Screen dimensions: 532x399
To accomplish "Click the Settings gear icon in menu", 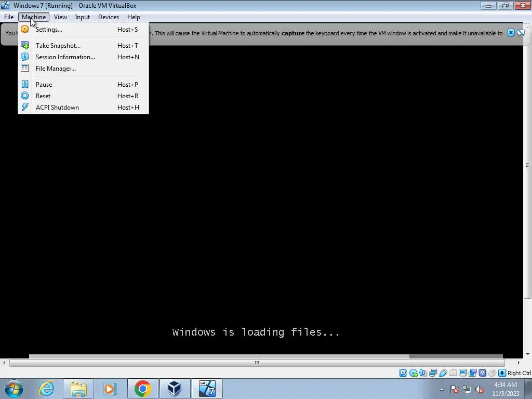I will point(25,29).
